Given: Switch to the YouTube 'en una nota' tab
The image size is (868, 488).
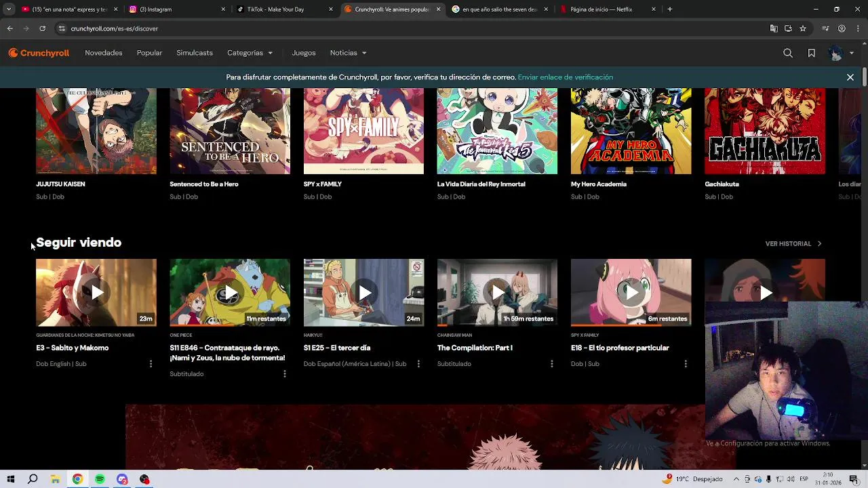Looking at the screenshot, I should pyautogui.click(x=64, y=9).
